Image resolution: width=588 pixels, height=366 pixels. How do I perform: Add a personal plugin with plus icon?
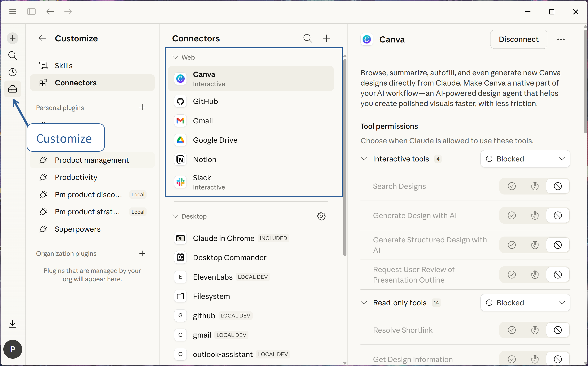coord(142,107)
